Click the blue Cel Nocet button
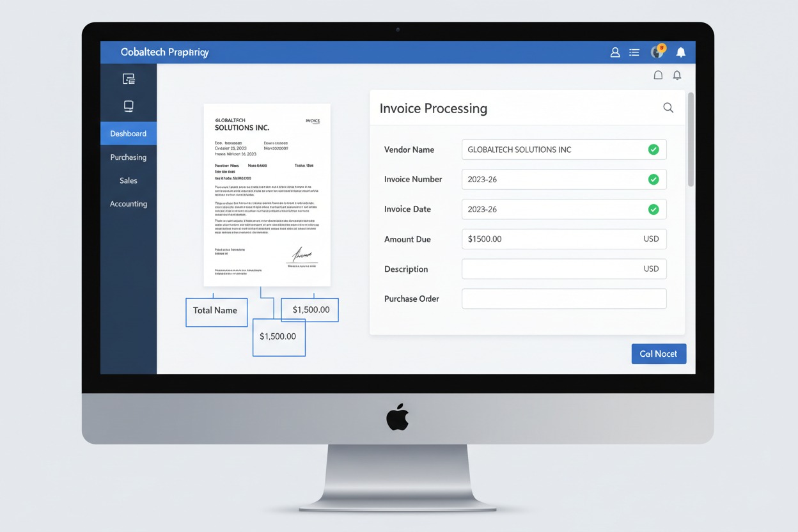This screenshot has width=798, height=532. pyautogui.click(x=659, y=354)
